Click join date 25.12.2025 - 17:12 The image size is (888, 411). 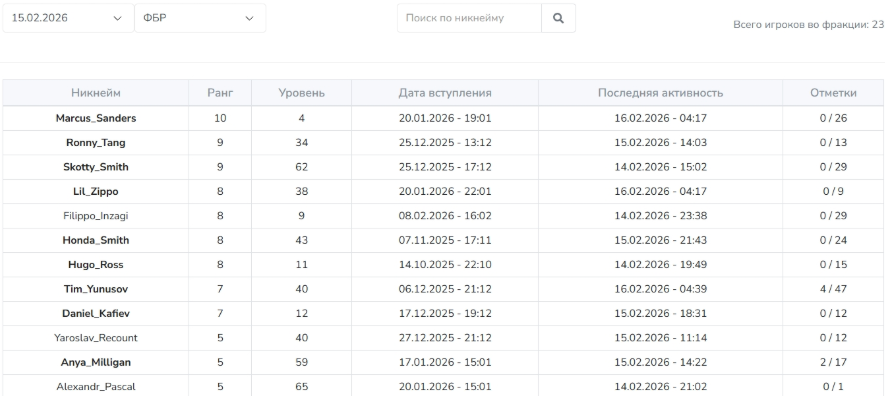point(445,167)
